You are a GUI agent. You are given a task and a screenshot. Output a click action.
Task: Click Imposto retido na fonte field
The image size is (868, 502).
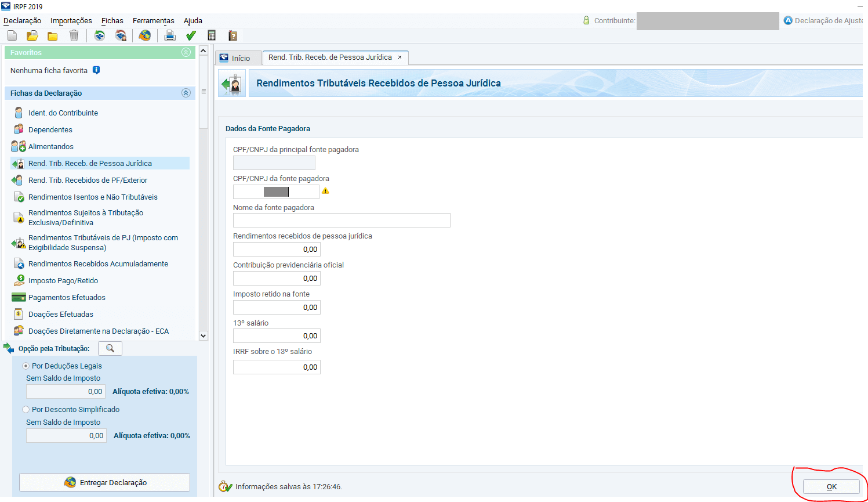pos(277,307)
